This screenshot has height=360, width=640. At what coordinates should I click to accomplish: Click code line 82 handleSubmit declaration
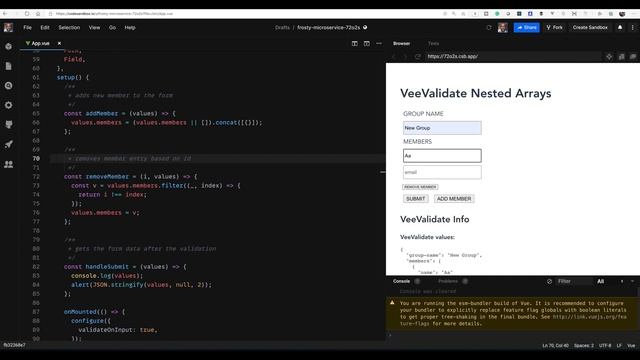[125, 267]
